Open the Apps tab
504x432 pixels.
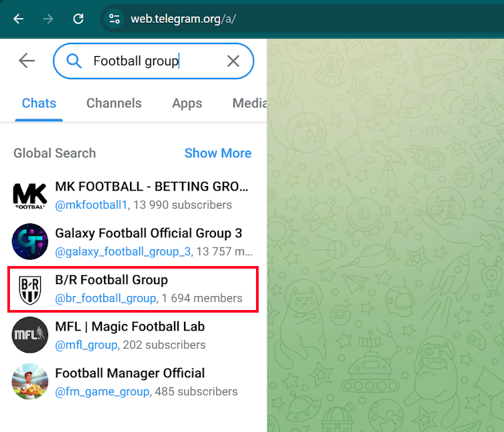187,103
